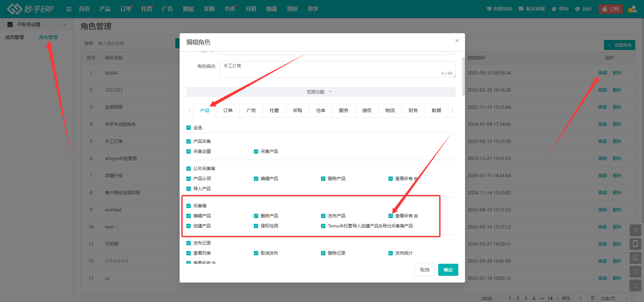The image size is (644, 302).
Task: Uncheck the 公共采集箱 checkbox
Action: click(x=189, y=168)
